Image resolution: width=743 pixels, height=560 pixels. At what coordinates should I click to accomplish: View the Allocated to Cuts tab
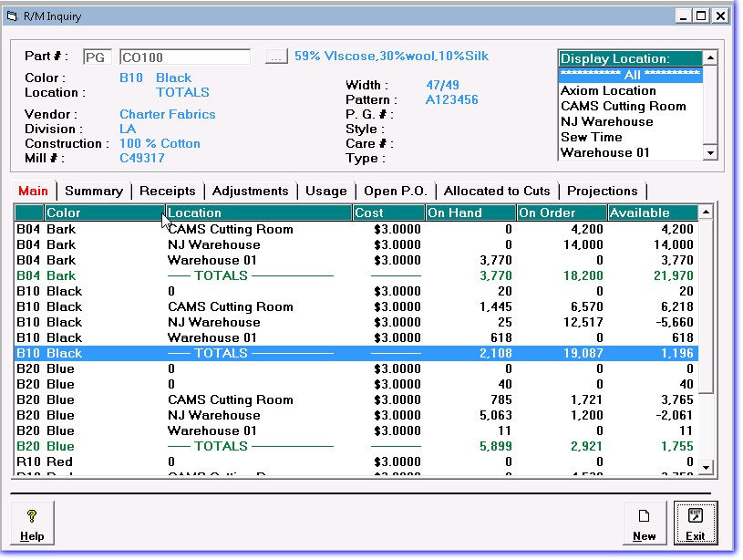[x=497, y=191]
